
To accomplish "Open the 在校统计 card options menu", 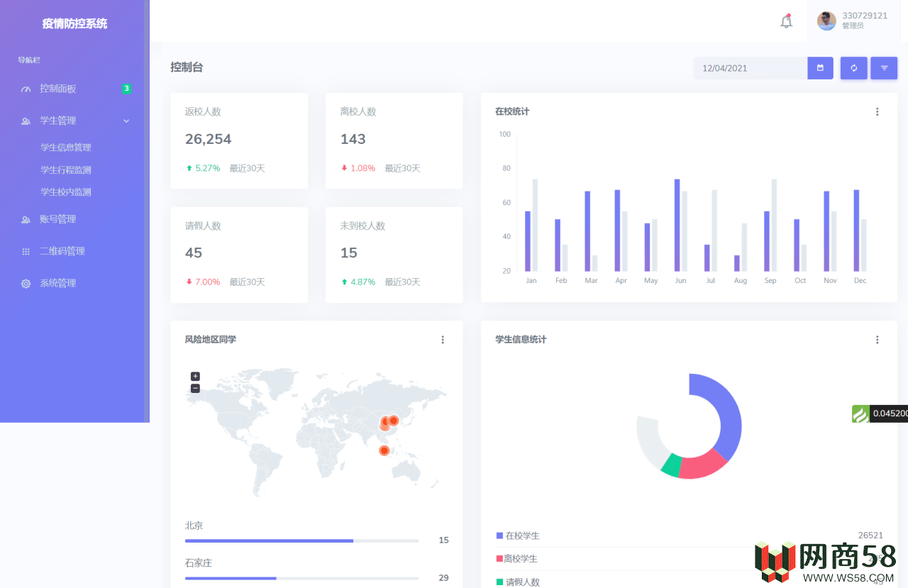I will (877, 112).
